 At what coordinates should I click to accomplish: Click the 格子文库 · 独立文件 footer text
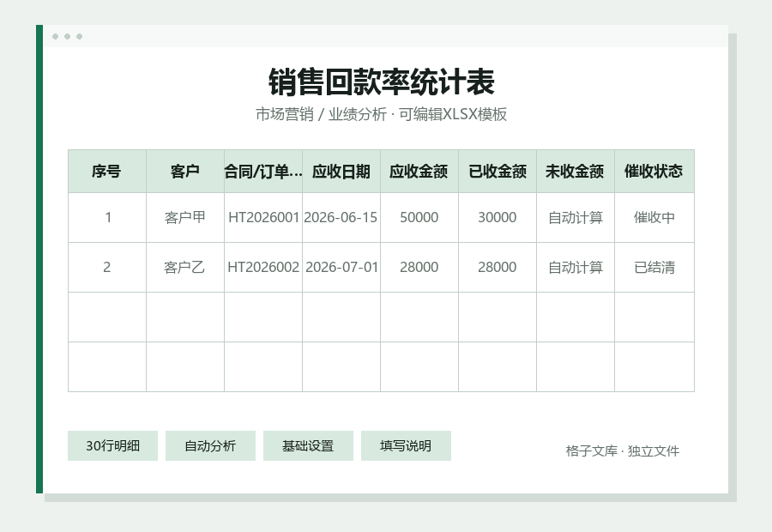[x=623, y=450]
